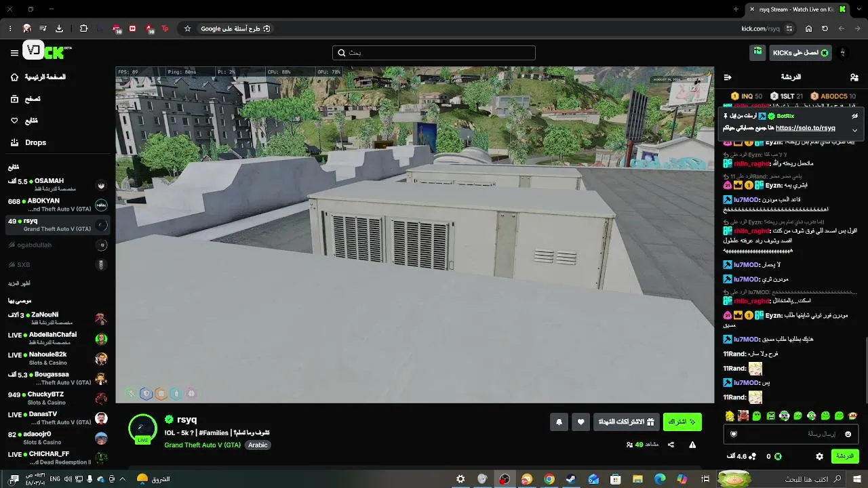Viewport: 868px width, 488px height.
Task: Open chat settings gear icon
Action: [x=819, y=457]
